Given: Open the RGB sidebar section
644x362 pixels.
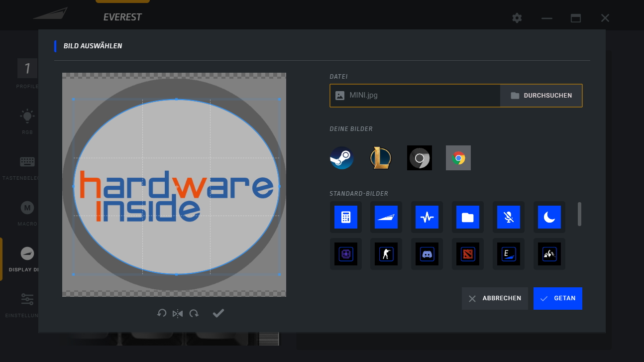Looking at the screenshot, I should (27, 122).
